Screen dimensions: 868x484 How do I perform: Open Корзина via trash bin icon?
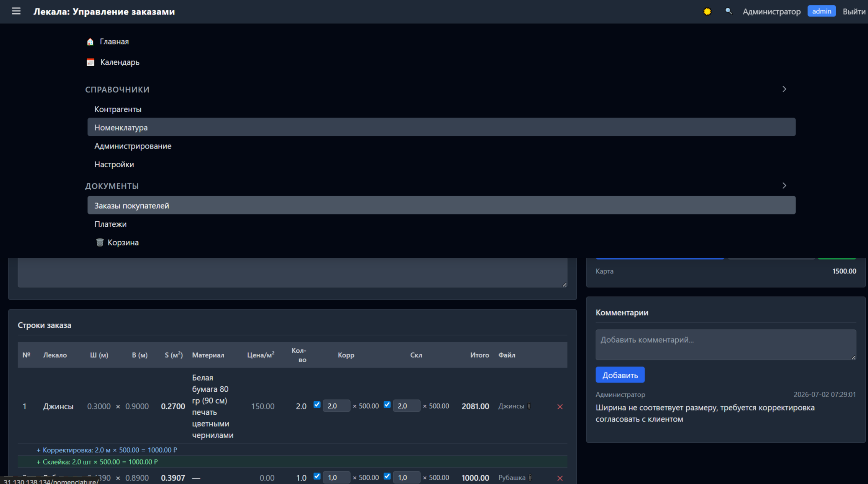[x=100, y=242]
